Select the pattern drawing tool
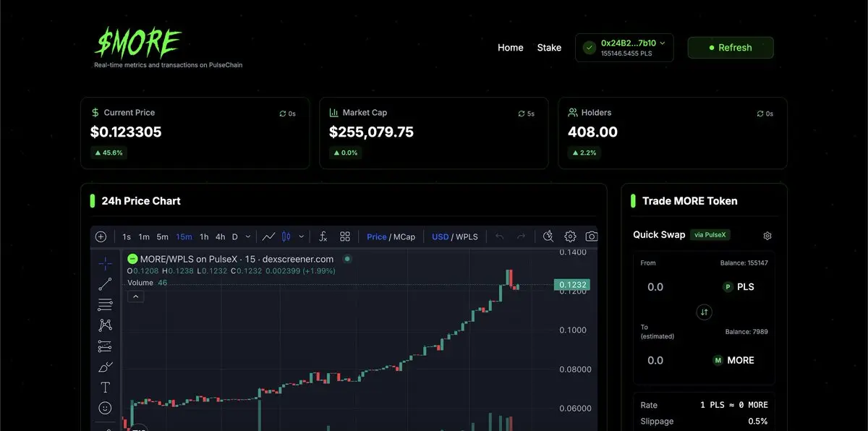 pyautogui.click(x=105, y=325)
